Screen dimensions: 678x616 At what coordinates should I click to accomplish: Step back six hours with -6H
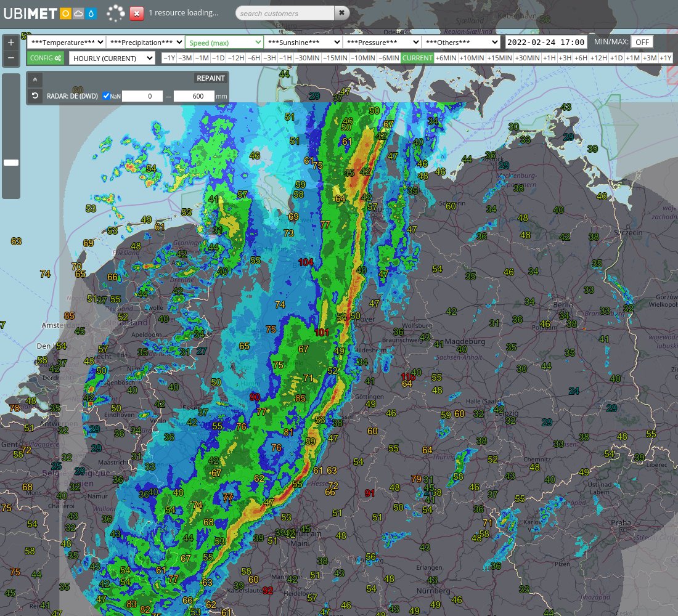[254, 58]
